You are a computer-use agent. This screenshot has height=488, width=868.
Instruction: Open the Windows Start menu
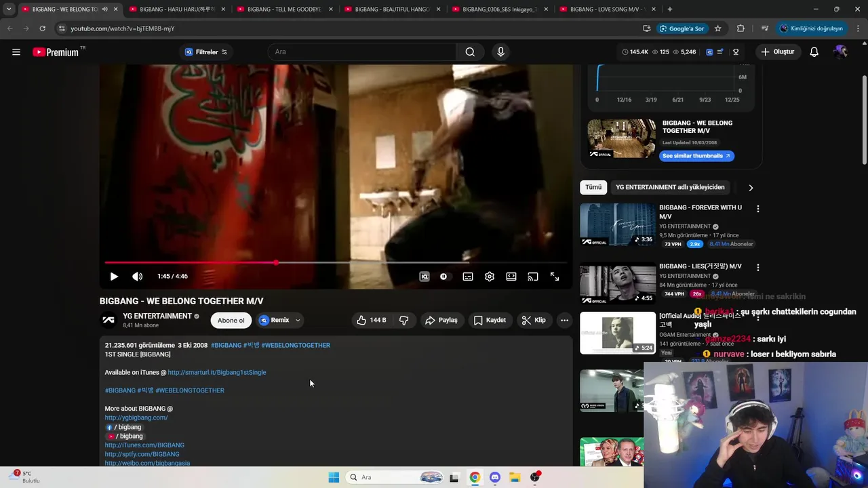pyautogui.click(x=334, y=477)
